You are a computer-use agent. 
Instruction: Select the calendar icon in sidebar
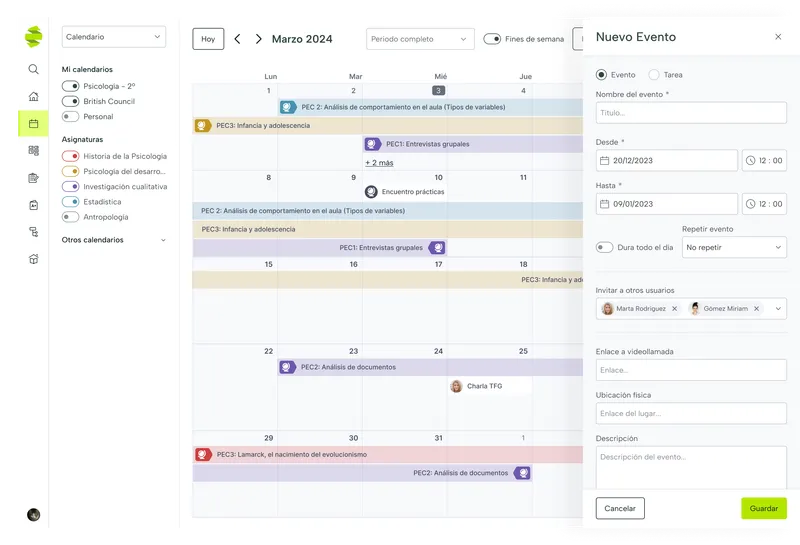tap(34, 123)
